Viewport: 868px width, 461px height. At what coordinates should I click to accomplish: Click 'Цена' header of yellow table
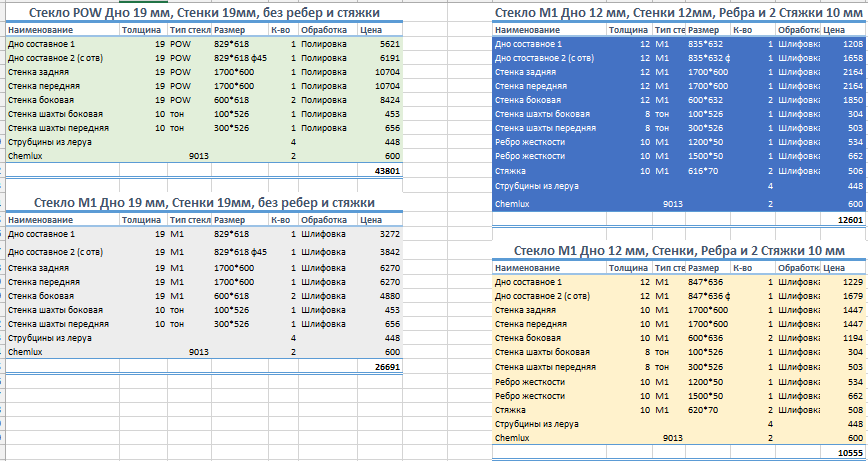click(x=834, y=268)
